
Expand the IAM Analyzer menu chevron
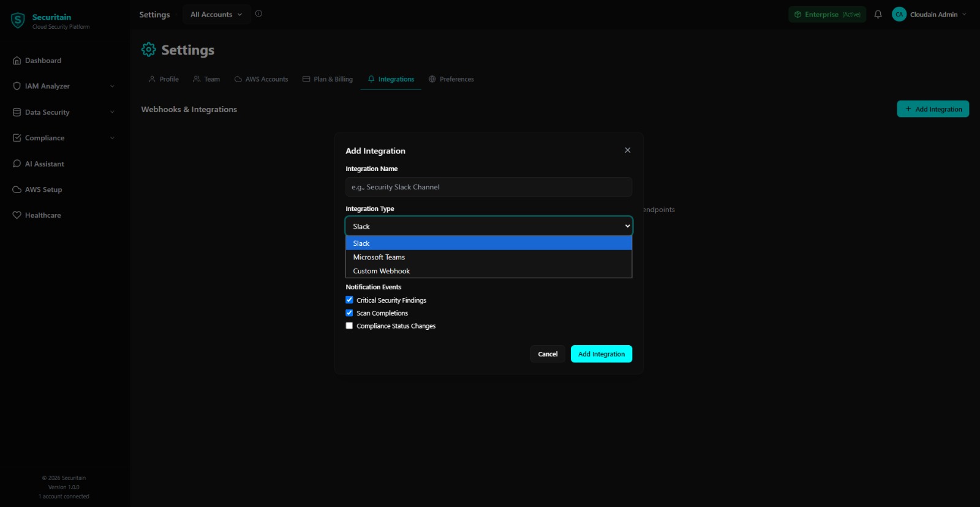point(112,86)
